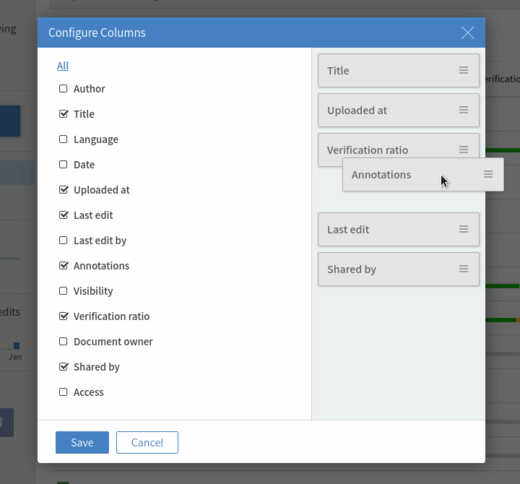Save the column configuration
The height and width of the screenshot is (484, 520).
pos(82,442)
